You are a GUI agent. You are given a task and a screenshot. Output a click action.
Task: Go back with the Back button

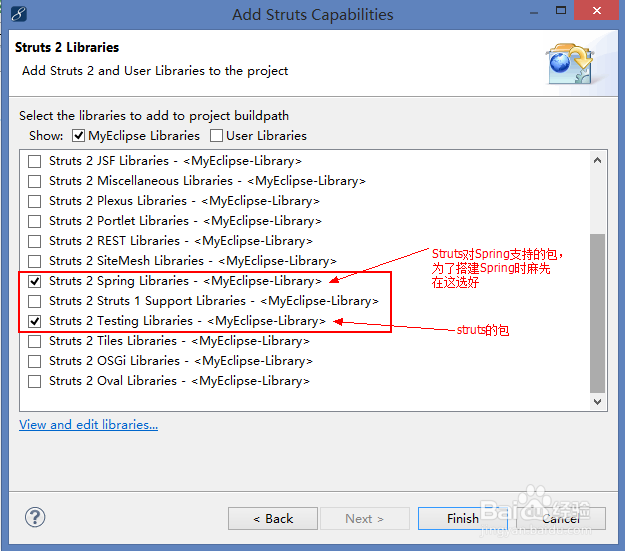[x=273, y=518]
